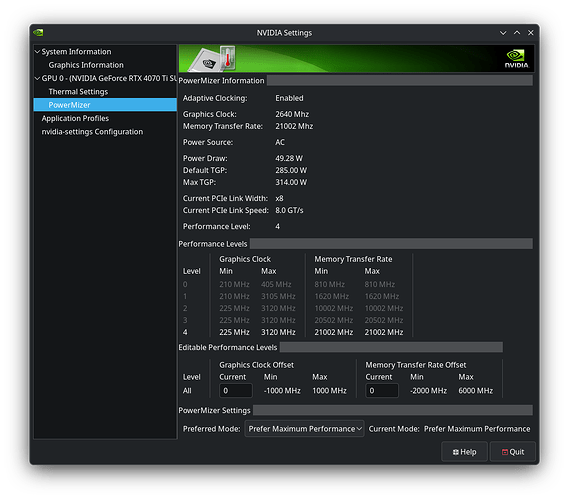
Task: Click the 'Performance Level:' label
Action: tap(216, 226)
